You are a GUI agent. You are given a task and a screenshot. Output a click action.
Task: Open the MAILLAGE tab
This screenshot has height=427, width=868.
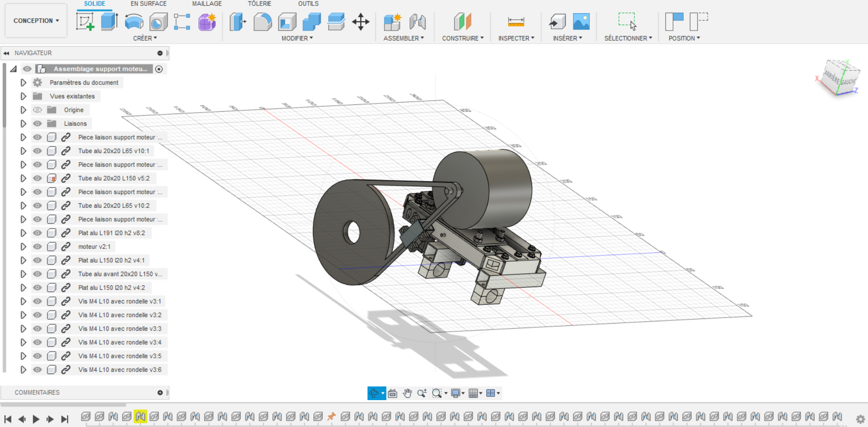(x=207, y=4)
